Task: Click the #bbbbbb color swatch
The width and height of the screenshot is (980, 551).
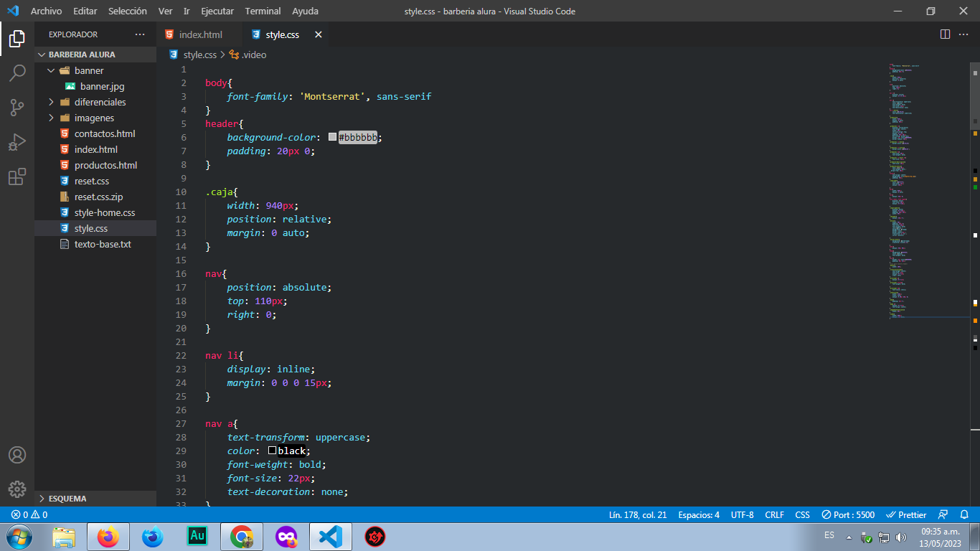Action: 332,137
